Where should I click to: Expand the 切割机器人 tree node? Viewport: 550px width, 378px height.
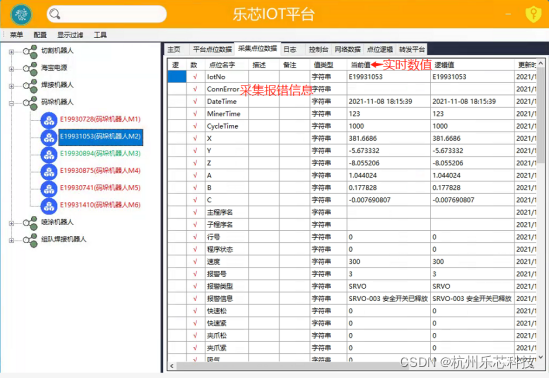coord(12,52)
